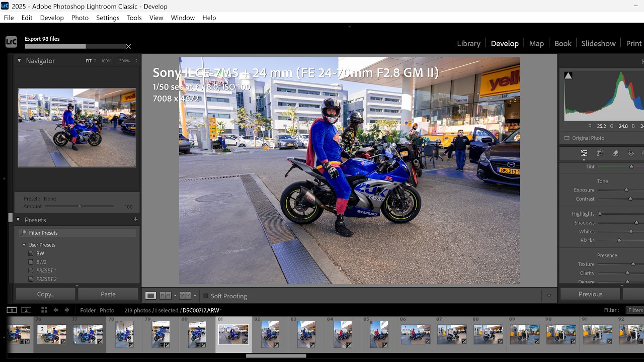Click the Lightroom Classic LrC logo

coord(11,42)
